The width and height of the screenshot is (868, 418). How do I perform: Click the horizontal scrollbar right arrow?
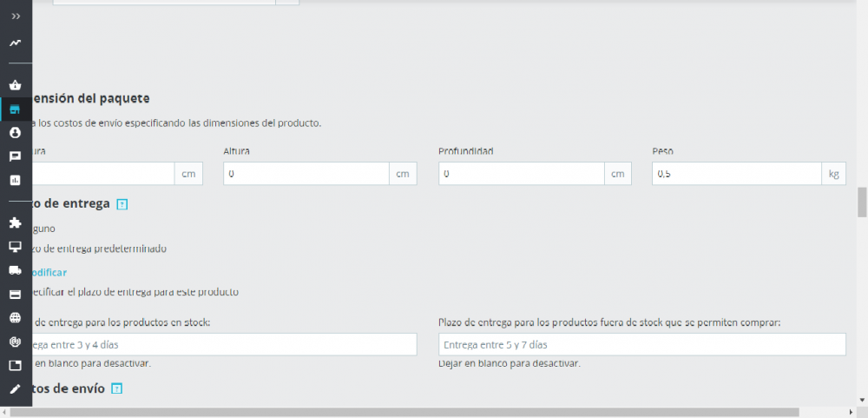(852, 413)
